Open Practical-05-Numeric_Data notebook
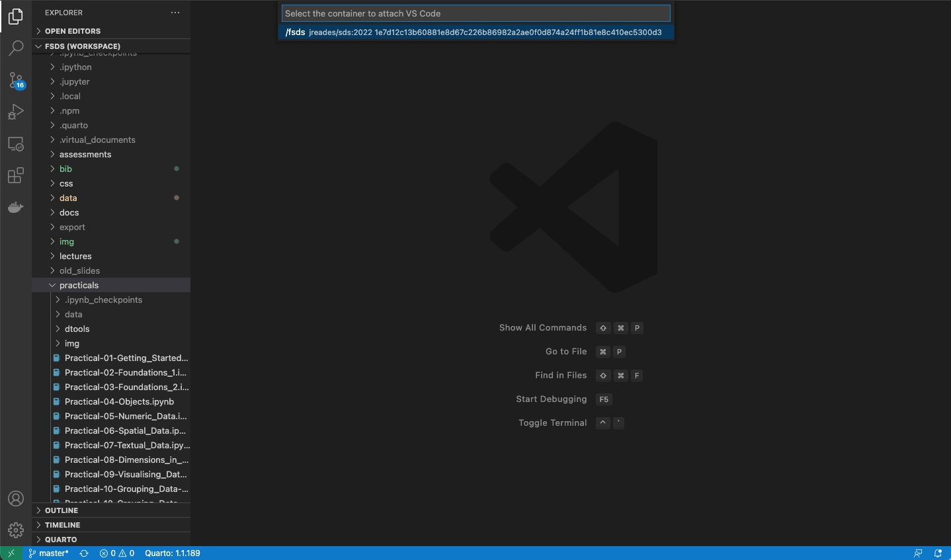Image resolution: width=951 pixels, height=560 pixels. 111,417
